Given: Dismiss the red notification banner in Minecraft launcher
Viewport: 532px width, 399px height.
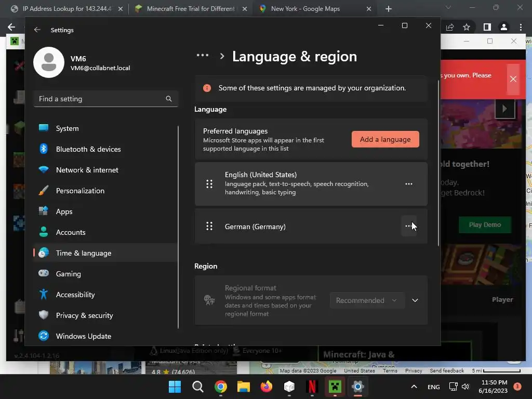Looking at the screenshot, I should point(513,79).
